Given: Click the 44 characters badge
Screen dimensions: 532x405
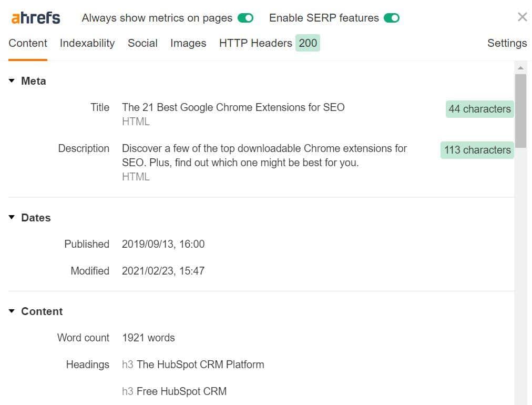Looking at the screenshot, I should point(480,109).
